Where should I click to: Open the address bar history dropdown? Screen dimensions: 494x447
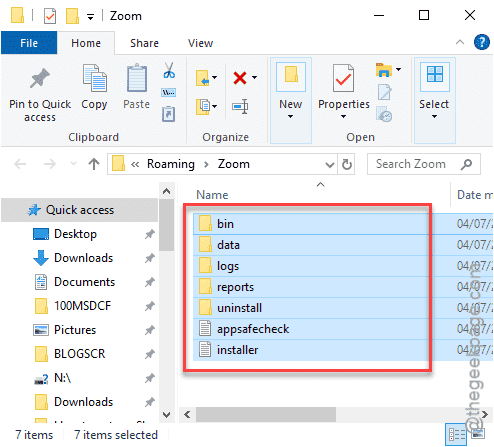click(x=330, y=164)
